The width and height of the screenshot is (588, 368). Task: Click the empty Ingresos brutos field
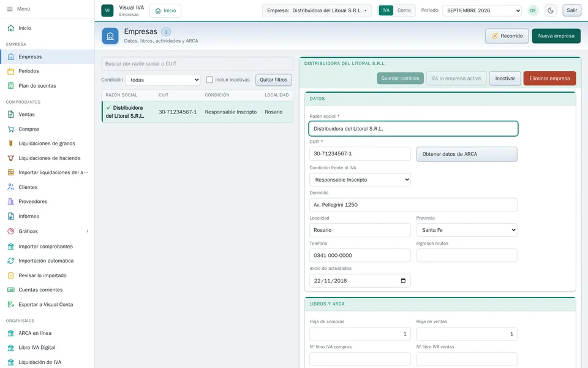[467, 255]
